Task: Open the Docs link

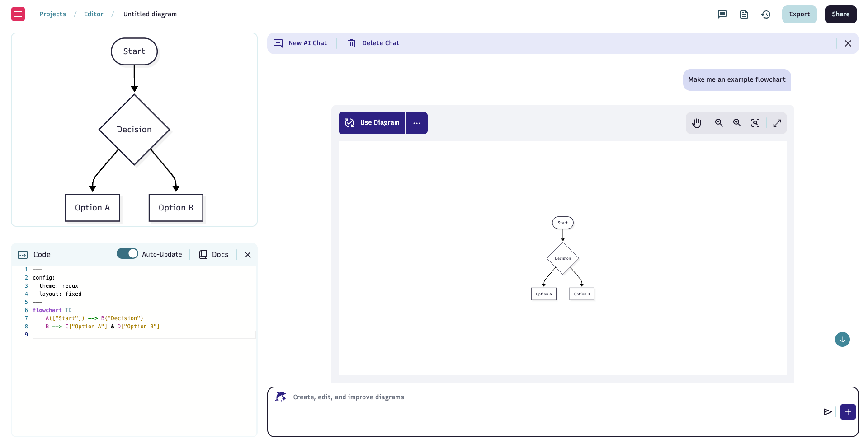Action: [214, 255]
